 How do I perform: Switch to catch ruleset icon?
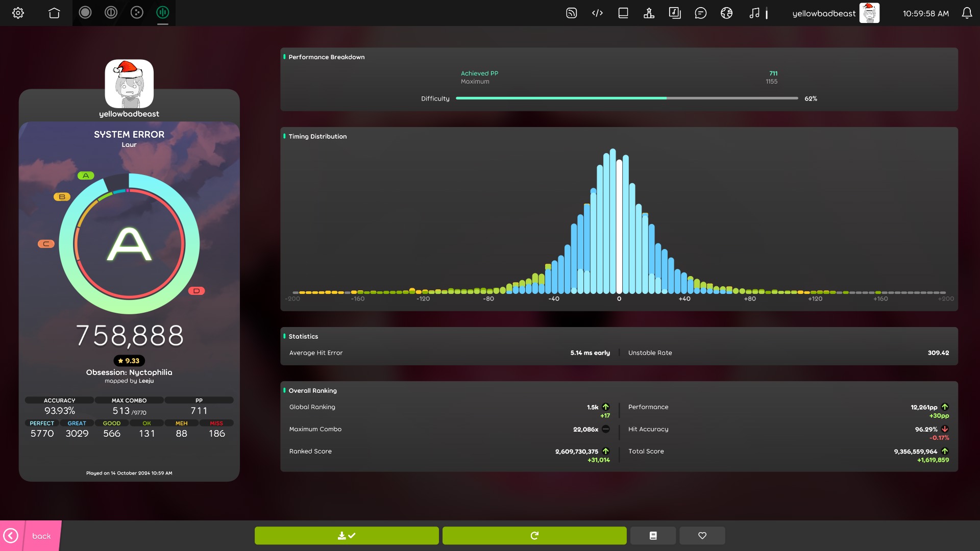point(137,13)
